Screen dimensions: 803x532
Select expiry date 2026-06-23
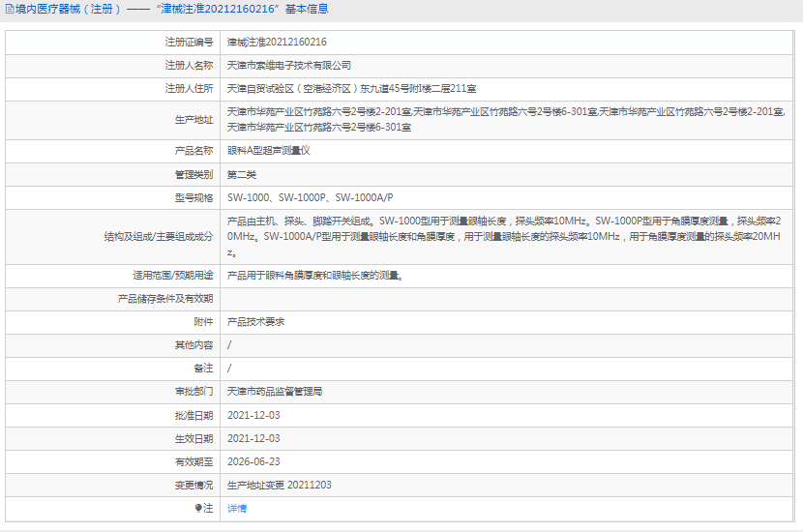coord(253,461)
